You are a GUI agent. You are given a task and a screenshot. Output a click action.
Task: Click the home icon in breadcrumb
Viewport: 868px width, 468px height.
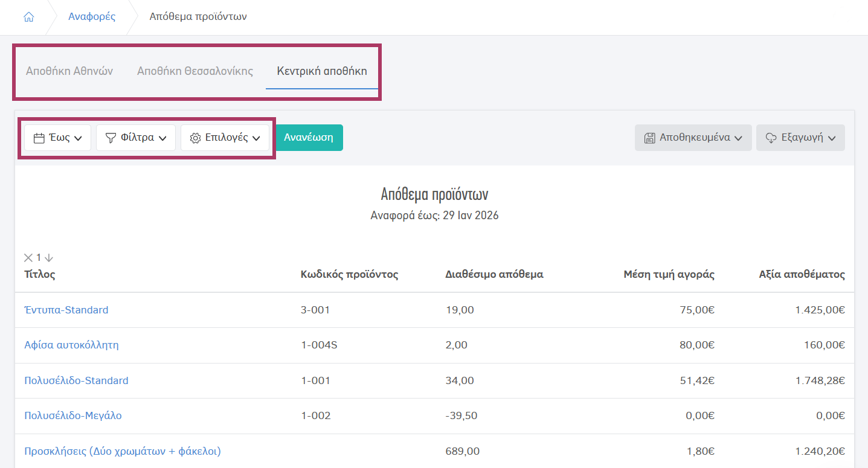point(28,17)
